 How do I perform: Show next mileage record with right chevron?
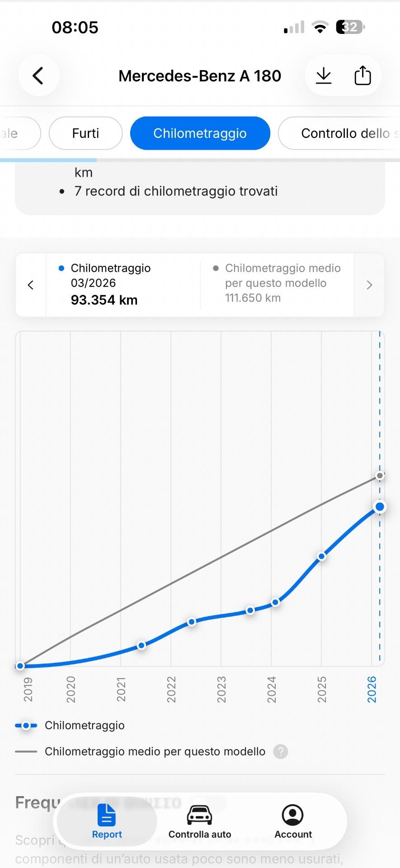pos(369,285)
